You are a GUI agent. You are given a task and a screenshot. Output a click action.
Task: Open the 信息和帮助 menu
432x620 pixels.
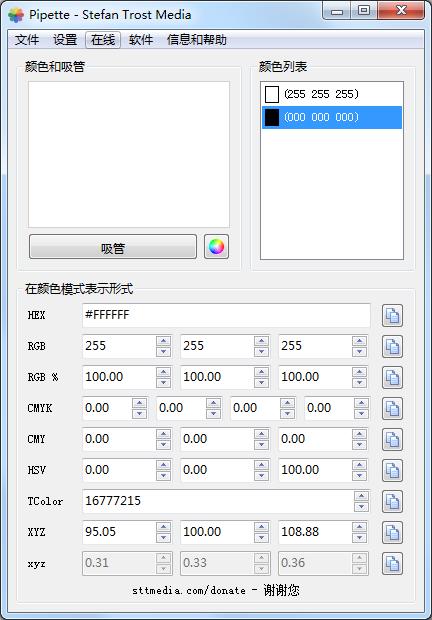pyautogui.click(x=196, y=40)
